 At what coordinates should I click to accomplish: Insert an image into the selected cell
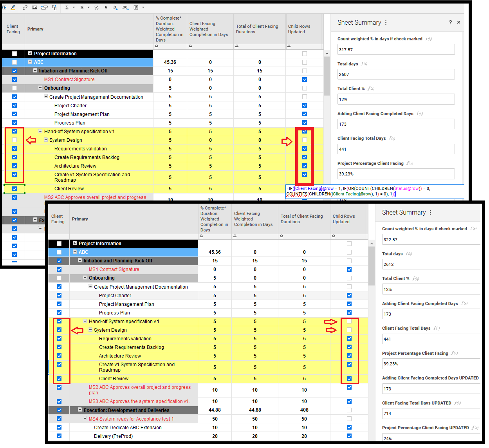click(34, 7)
